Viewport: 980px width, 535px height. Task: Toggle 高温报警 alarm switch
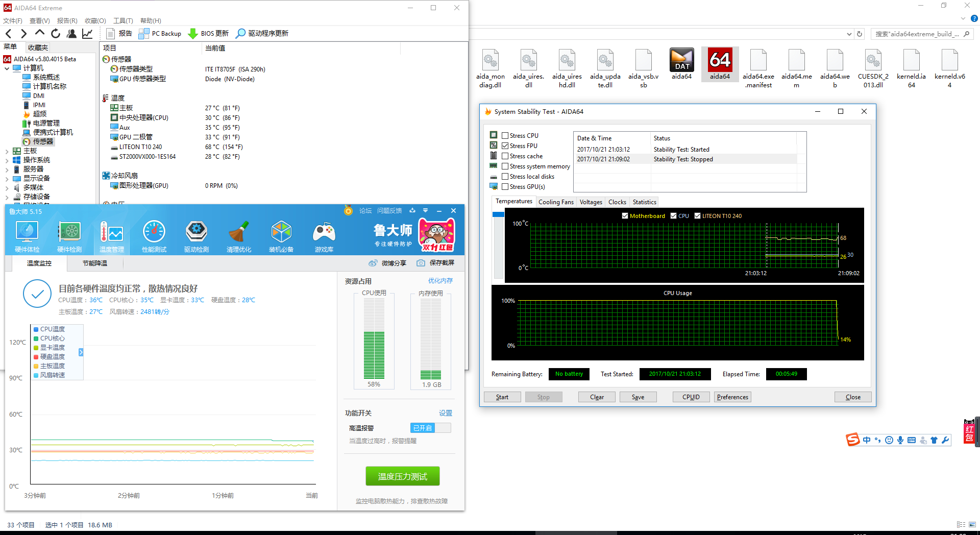[430, 428]
